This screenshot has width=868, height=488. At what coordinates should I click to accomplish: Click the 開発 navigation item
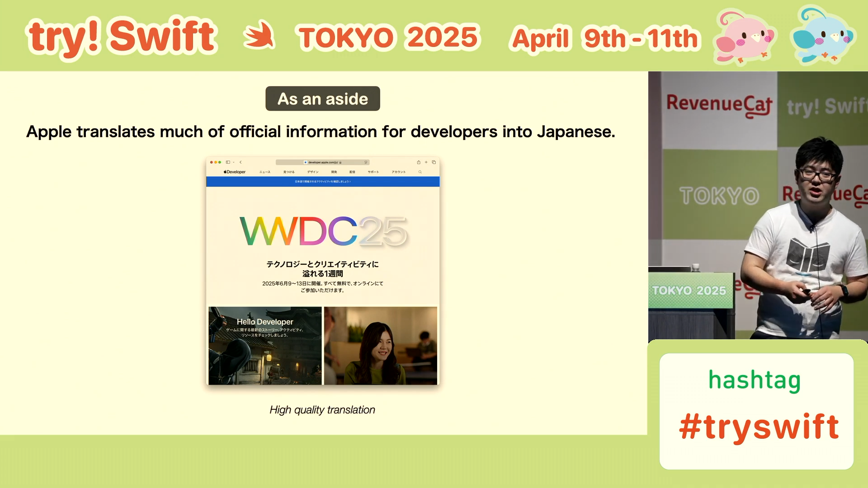point(334,172)
